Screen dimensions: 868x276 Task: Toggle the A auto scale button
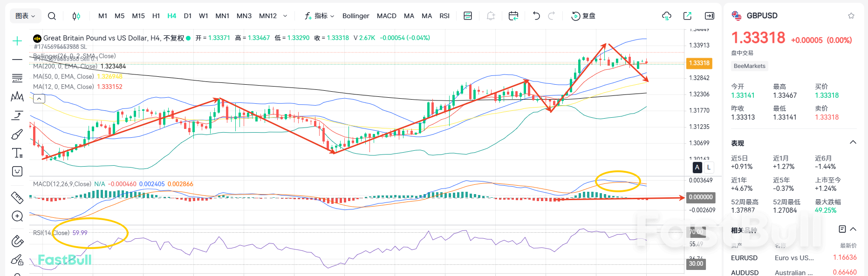(697, 167)
